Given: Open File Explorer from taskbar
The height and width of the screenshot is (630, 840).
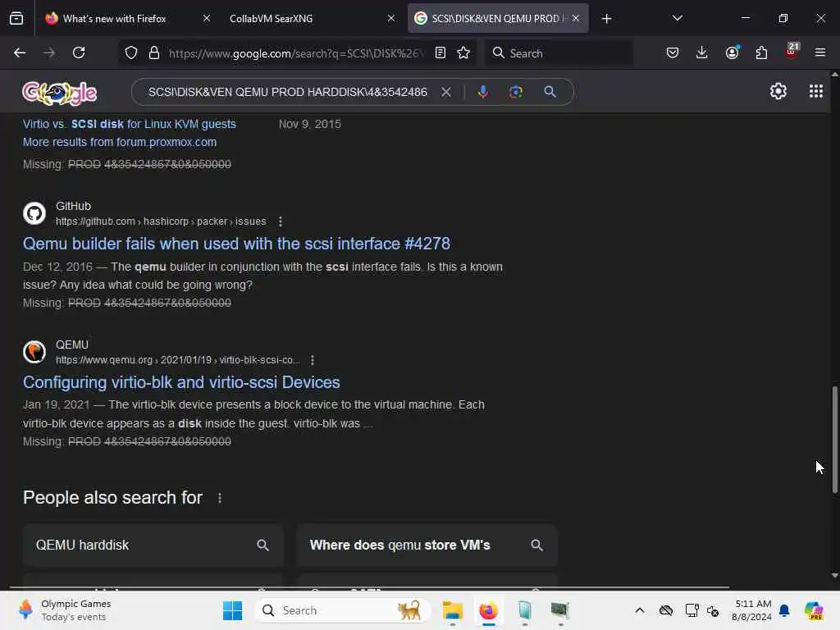Looking at the screenshot, I should coord(452,610).
